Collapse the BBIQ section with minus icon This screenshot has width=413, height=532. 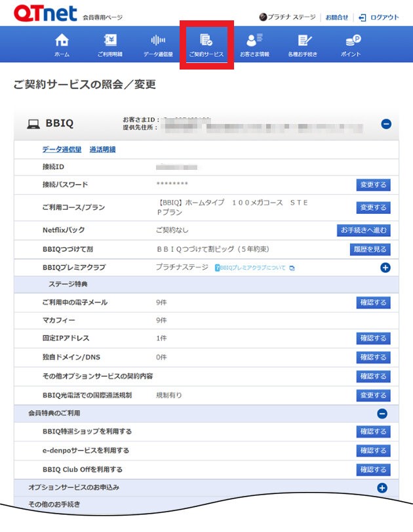pos(386,124)
